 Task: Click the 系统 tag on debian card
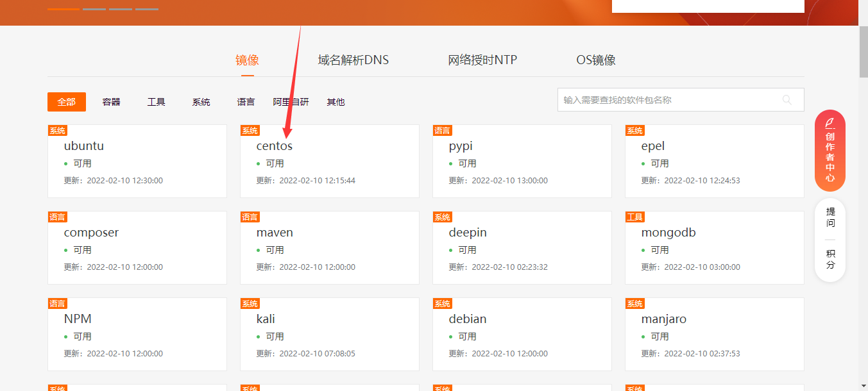click(442, 303)
